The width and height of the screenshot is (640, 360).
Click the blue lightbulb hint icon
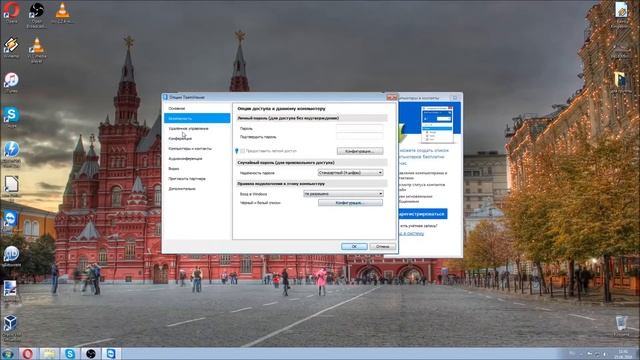click(x=236, y=151)
